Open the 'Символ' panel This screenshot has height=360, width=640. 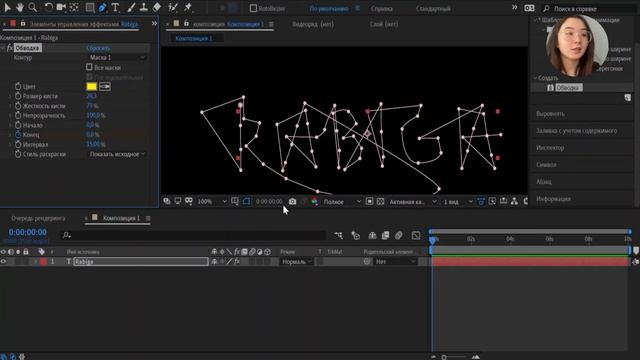546,164
